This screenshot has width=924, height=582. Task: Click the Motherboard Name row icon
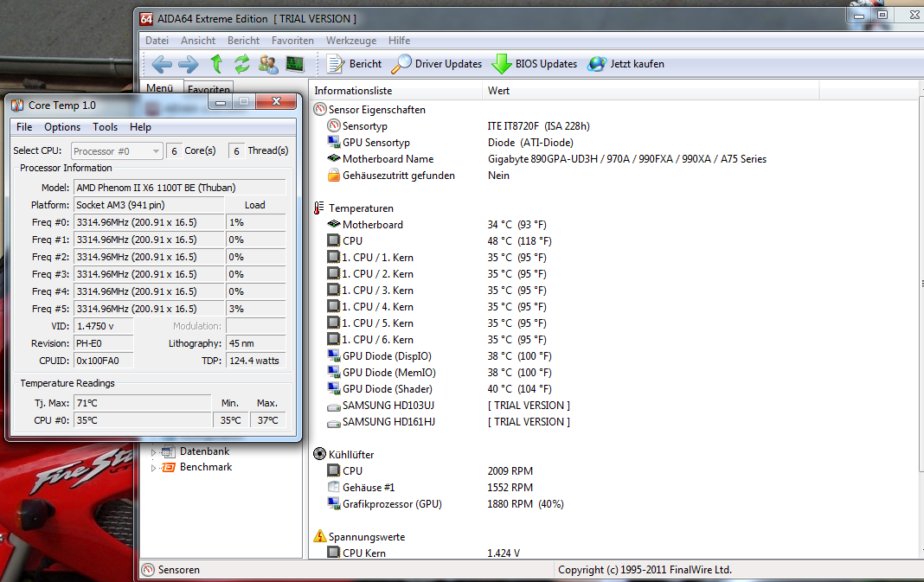point(334,158)
